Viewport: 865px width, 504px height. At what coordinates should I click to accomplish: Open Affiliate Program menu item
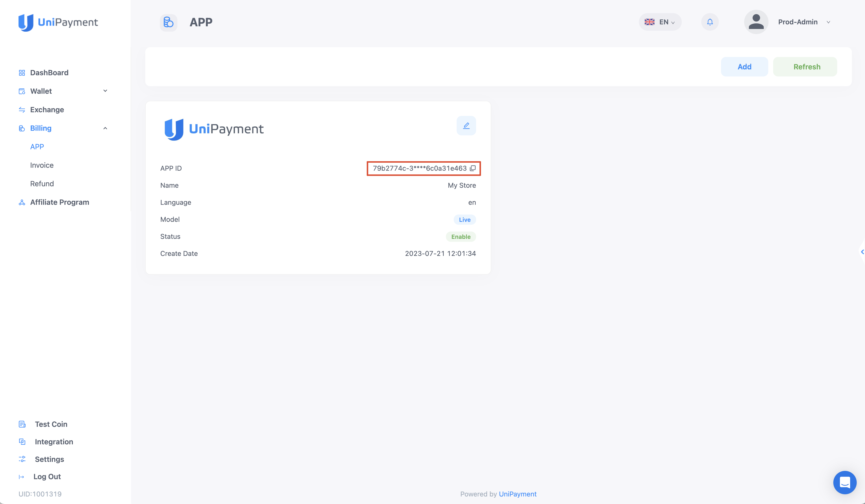pos(60,202)
